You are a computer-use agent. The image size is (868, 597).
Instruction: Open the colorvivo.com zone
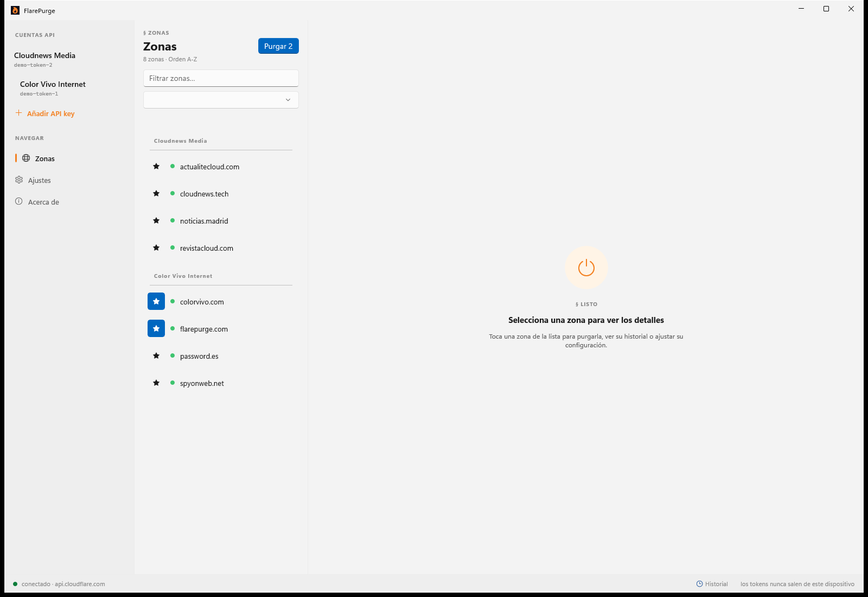pos(221,302)
